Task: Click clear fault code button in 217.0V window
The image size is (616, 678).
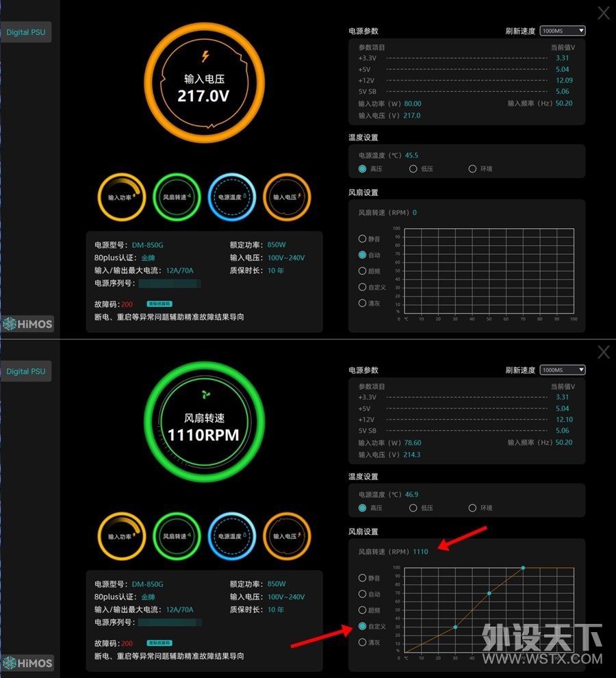Action: [159, 304]
